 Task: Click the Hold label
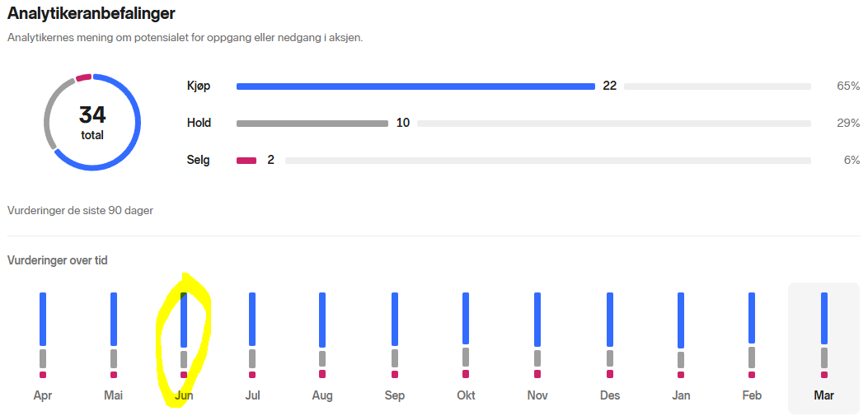point(199,123)
